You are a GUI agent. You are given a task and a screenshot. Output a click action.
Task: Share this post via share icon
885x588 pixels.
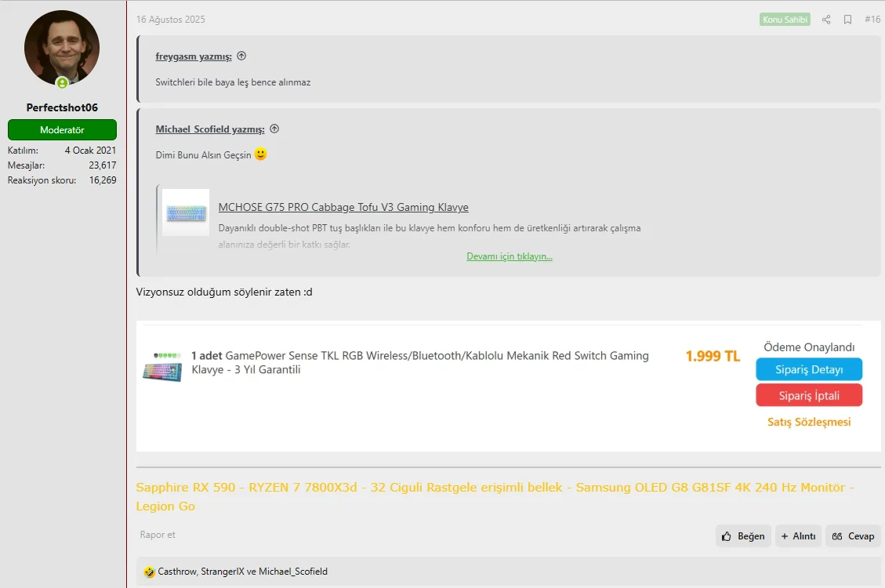pyautogui.click(x=826, y=20)
